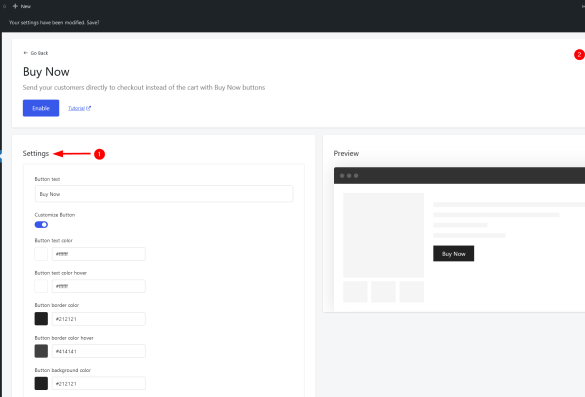Screen dimensions: 585x397
Task: Toggle the Customize Button switch
Action: (x=41, y=225)
